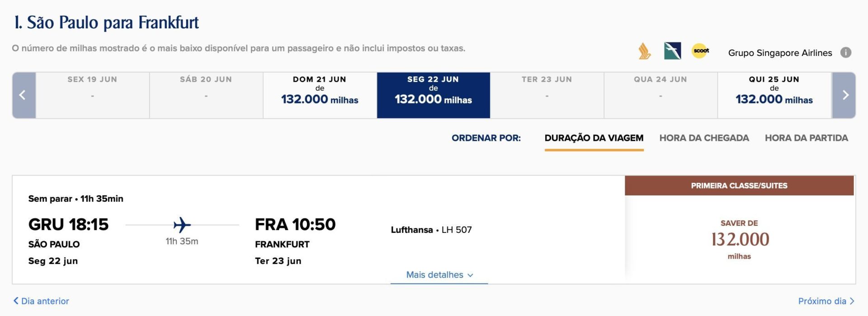Click the Singapore Airlines golden bird logo
Viewport: 868px width, 316px height.
644,51
